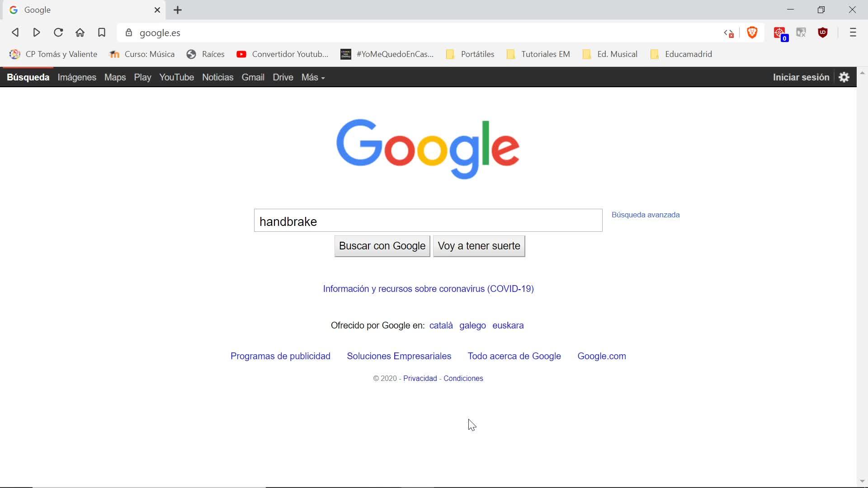The image size is (868, 488).
Task: Expand the Más dropdown menu
Action: pos(313,78)
